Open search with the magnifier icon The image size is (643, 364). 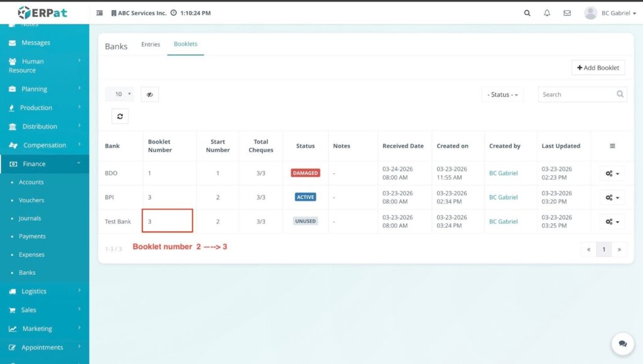[527, 13]
